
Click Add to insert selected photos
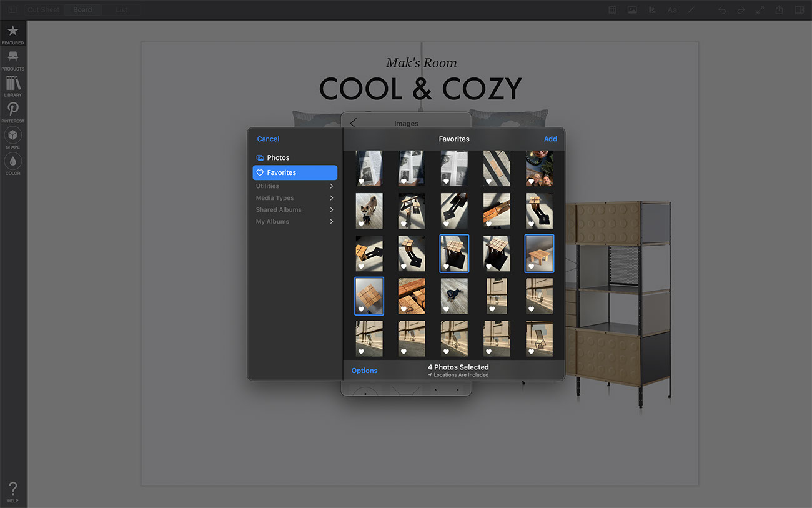click(550, 139)
